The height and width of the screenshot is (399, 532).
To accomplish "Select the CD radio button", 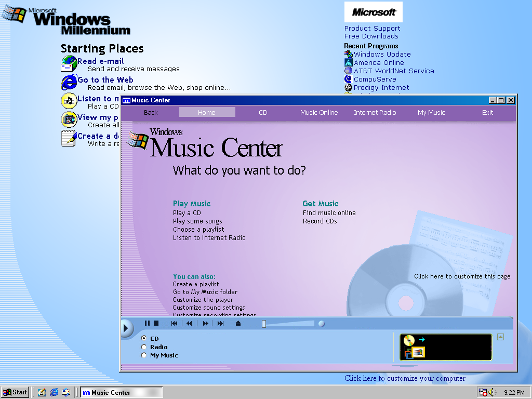I will 144,338.
